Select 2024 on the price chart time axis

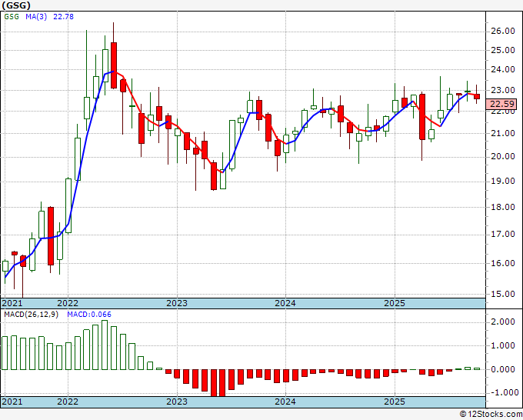(x=285, y=303)
